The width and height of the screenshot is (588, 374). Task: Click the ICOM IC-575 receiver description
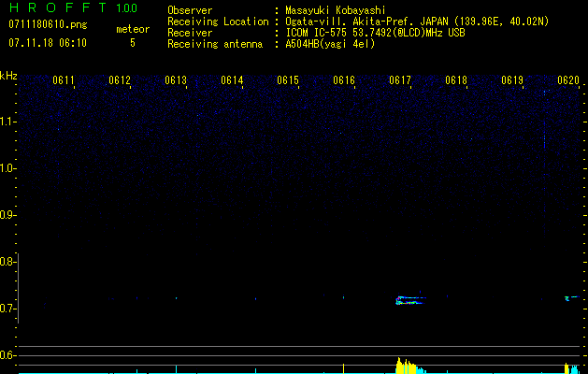point(375,33)
